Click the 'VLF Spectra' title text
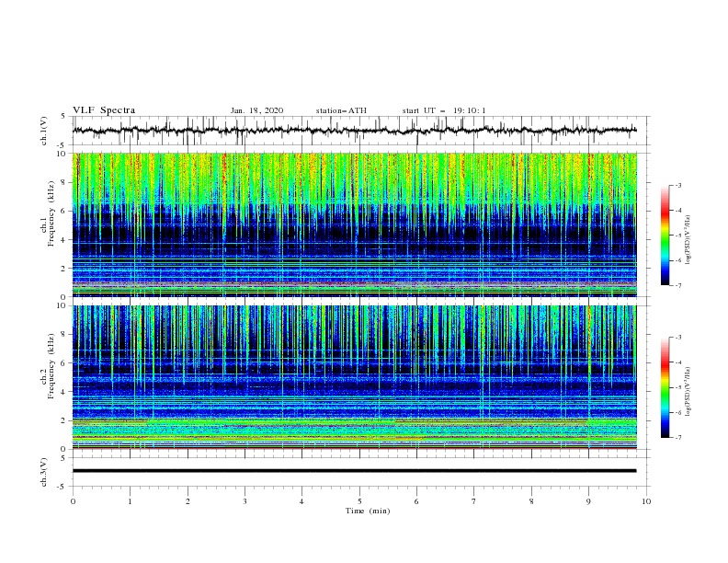 (x=104, y=110)
